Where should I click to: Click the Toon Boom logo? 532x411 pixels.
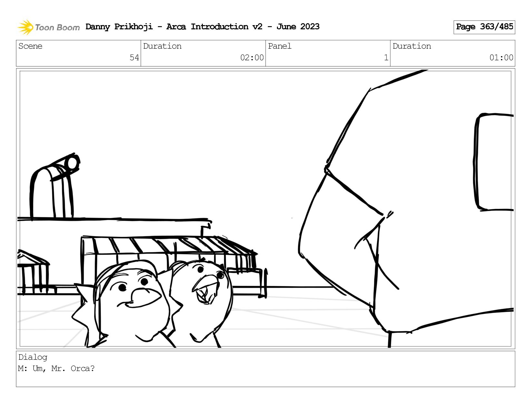click(x=48, y=27)
